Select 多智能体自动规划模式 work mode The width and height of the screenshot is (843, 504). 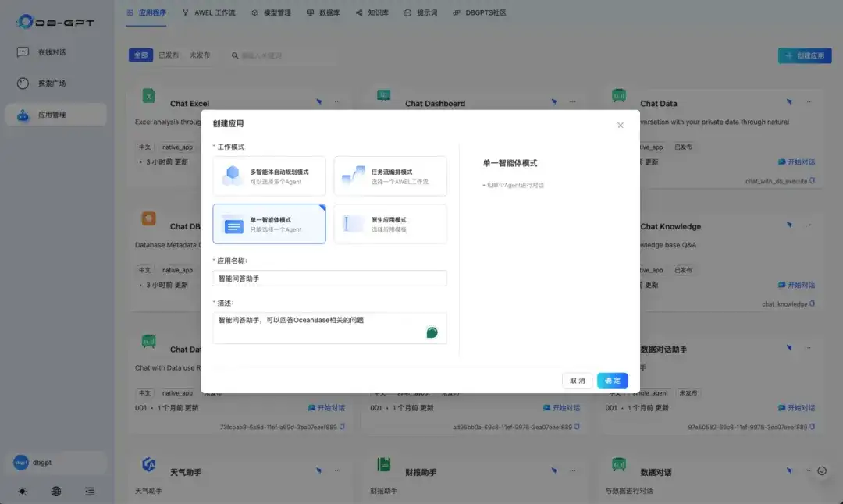tap(269, 176)
